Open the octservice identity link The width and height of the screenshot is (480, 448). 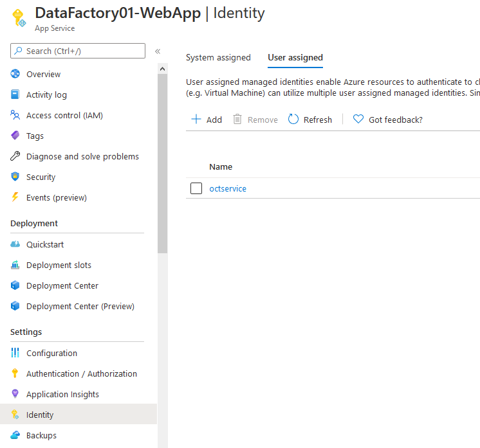[228, 188]
